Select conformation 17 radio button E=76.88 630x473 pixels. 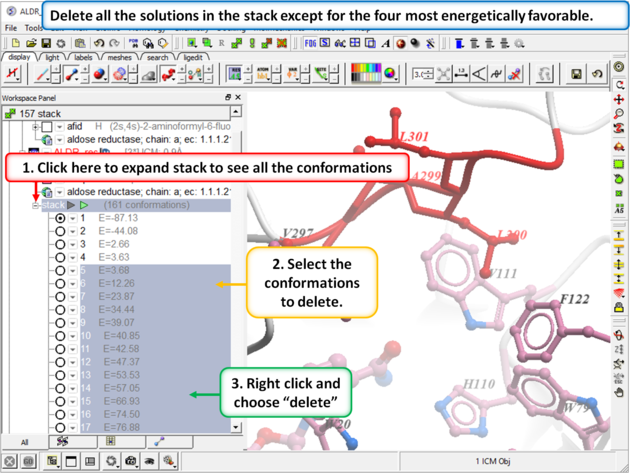click(x=60, y=428)
